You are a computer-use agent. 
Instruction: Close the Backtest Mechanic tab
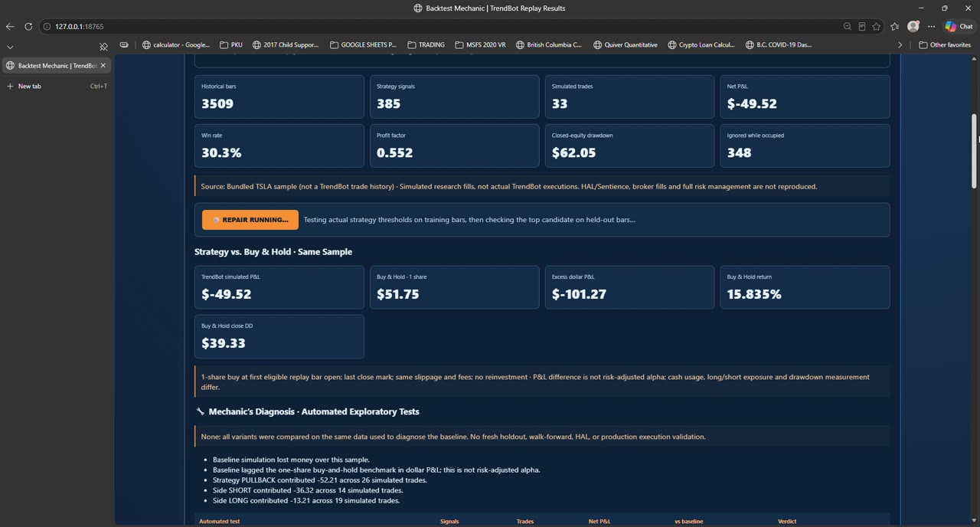coord(103,65)
